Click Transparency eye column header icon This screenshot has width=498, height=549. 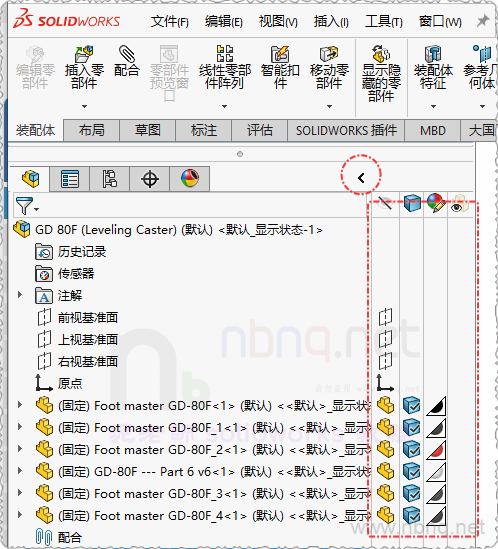459,203
